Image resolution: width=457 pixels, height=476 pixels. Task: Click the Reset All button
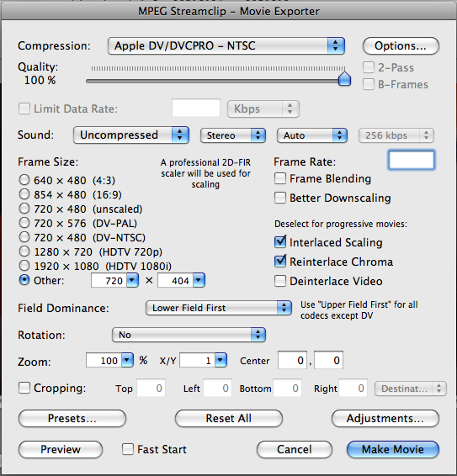tap(229, 418)
